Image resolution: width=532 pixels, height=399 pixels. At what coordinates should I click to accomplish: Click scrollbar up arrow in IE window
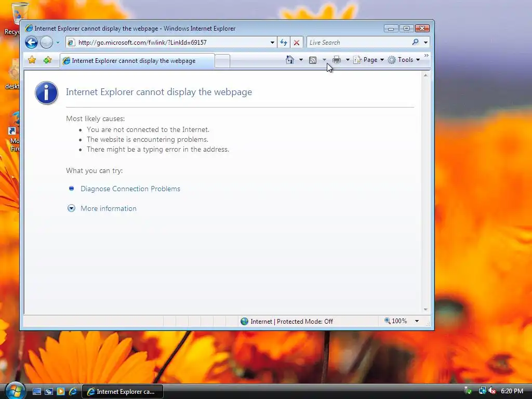[425, 75]
